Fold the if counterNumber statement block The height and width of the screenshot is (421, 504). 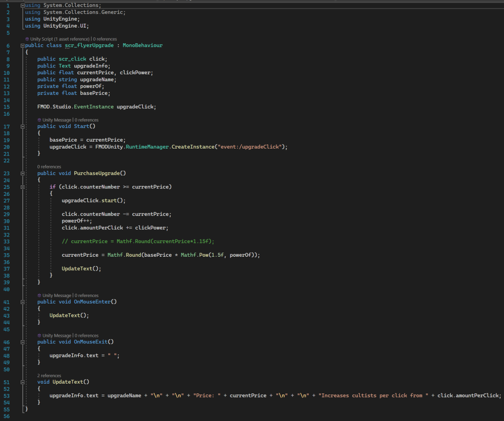(x=23, y=187)
